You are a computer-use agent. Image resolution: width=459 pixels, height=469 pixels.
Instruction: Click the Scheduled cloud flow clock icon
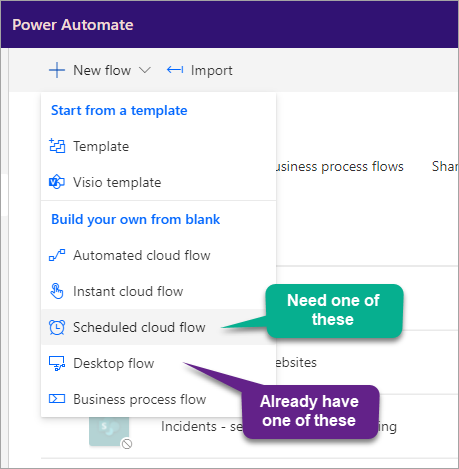[57, 327]
